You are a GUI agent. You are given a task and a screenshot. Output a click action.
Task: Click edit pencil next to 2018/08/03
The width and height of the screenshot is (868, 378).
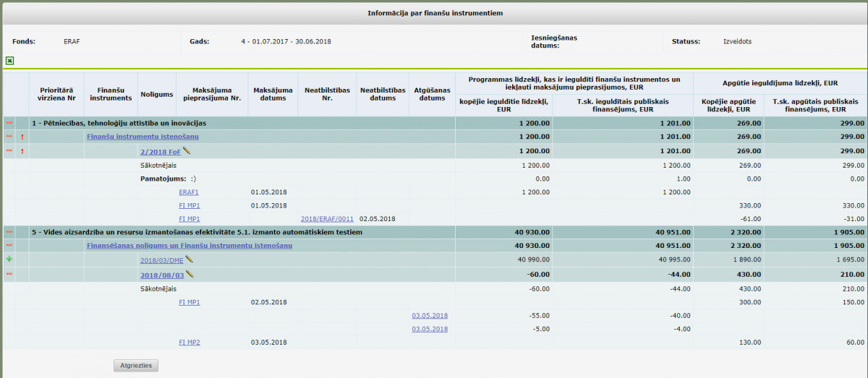click(190, 274)
